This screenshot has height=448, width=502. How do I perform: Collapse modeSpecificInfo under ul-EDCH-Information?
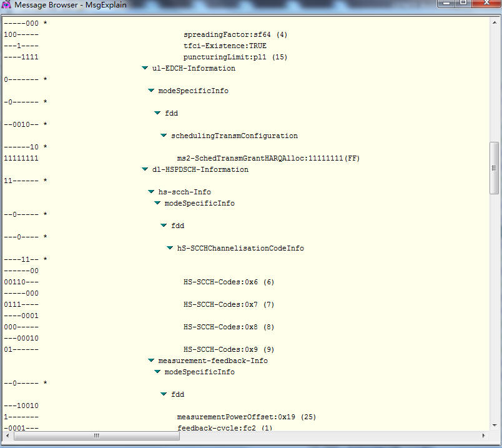[x=151, y=91]
